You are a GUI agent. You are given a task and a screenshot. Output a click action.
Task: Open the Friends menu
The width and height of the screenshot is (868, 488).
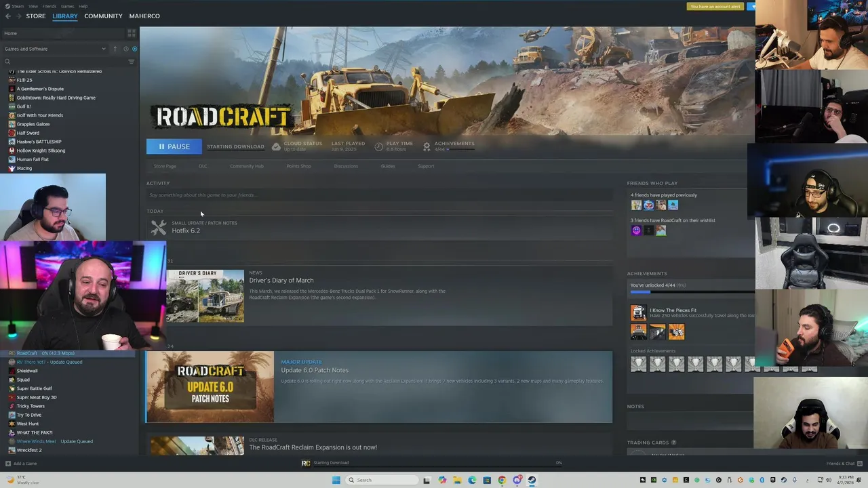(50, 6)
